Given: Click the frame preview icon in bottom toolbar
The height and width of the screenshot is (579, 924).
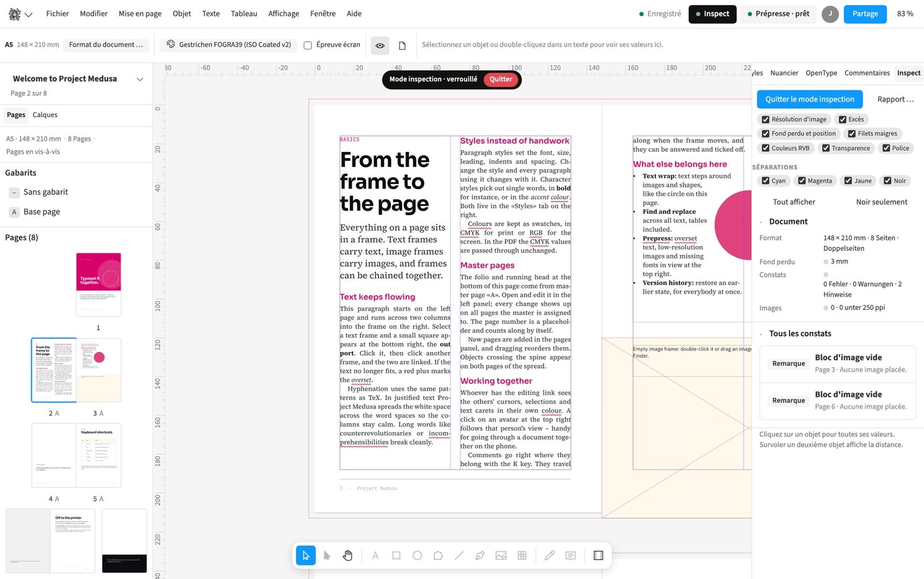Looking at the screenshot, I should pyautogui.click(x=598, y=555).
